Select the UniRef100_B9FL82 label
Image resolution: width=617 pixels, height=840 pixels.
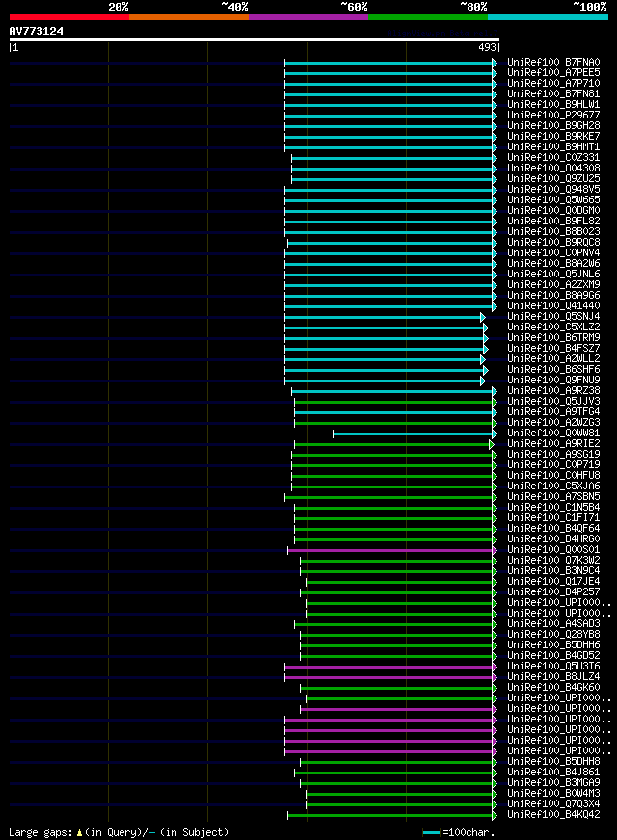[x=553, y=221]
